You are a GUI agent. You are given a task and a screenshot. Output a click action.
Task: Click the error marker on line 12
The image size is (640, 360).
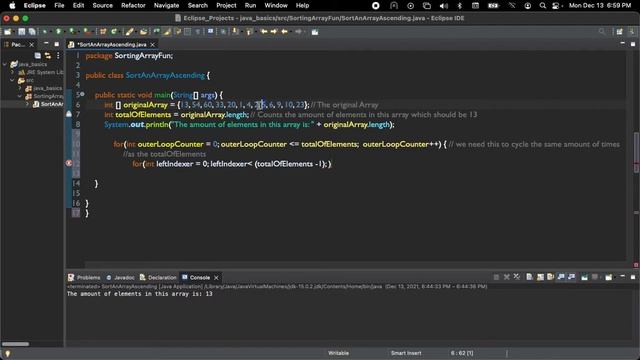tap(69, 163)
